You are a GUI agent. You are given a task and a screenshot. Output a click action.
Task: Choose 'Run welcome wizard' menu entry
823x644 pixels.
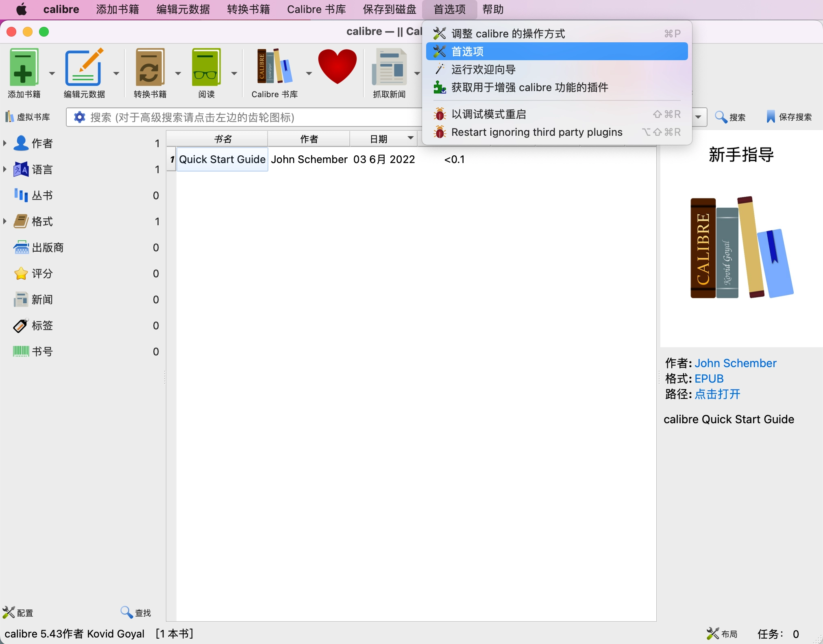(x=557, y=69)
